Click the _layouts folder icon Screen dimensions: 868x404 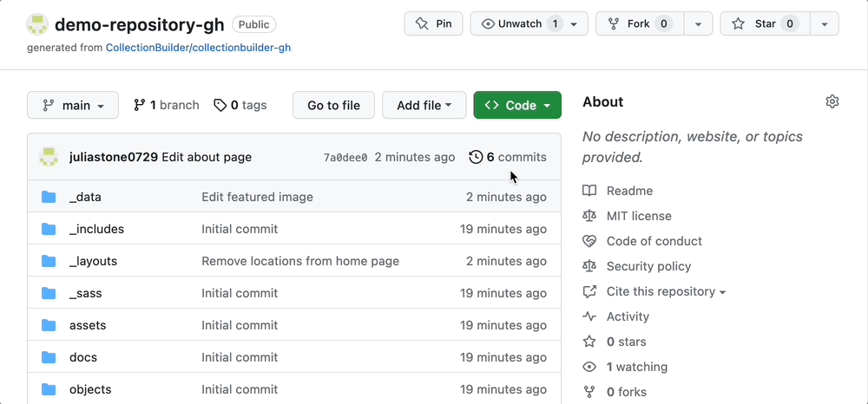(49, 261)
